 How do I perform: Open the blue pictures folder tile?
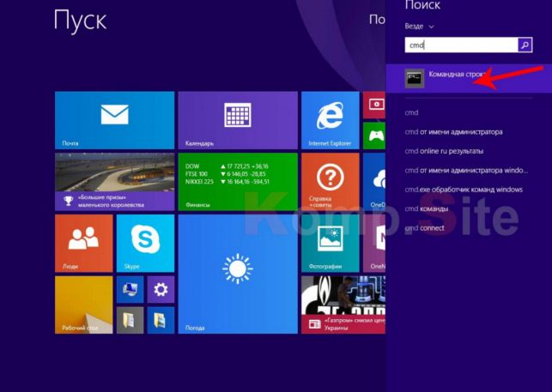coord(161,320)
